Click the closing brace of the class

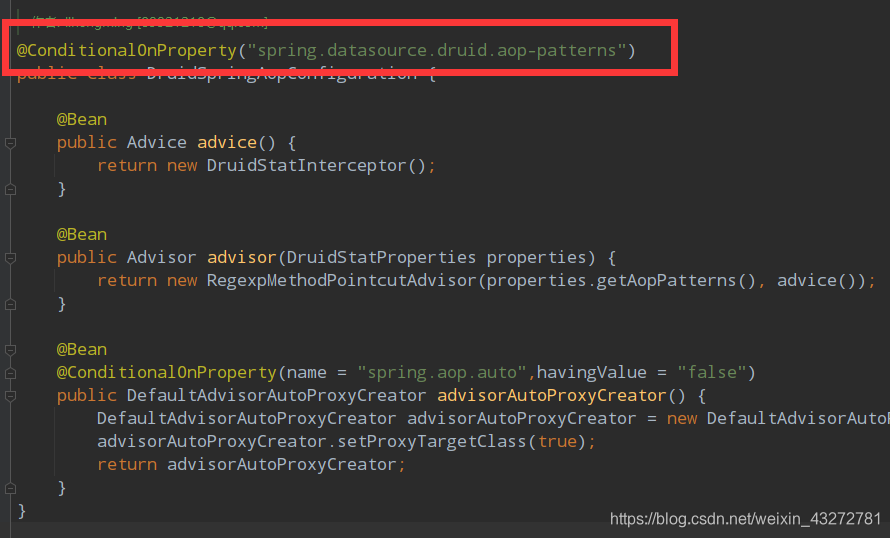pyautogui.click(x=22, y=511)
